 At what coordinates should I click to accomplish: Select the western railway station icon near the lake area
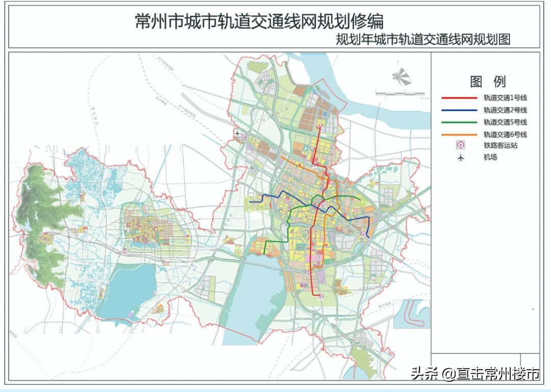pyautogui.click(x=124, y=251)
